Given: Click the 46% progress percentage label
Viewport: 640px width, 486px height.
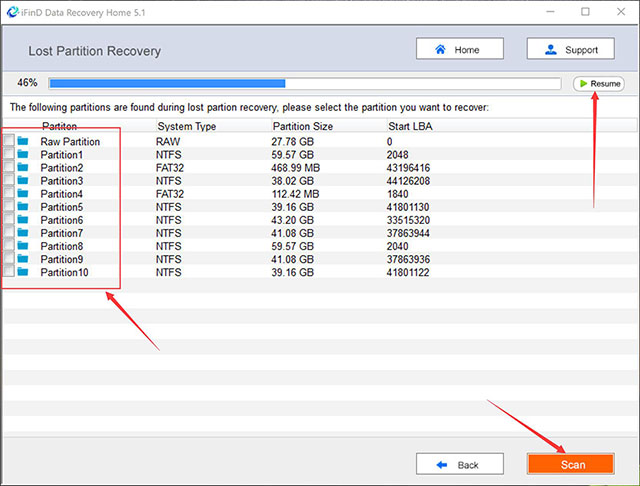Looking at the screenshot, I should pyautogui.click(x=27, y=83).
